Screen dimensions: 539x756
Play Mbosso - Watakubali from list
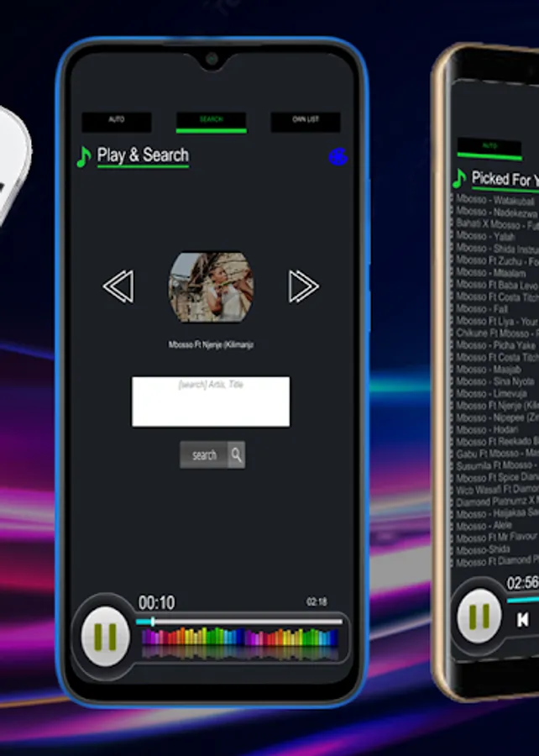495,200
